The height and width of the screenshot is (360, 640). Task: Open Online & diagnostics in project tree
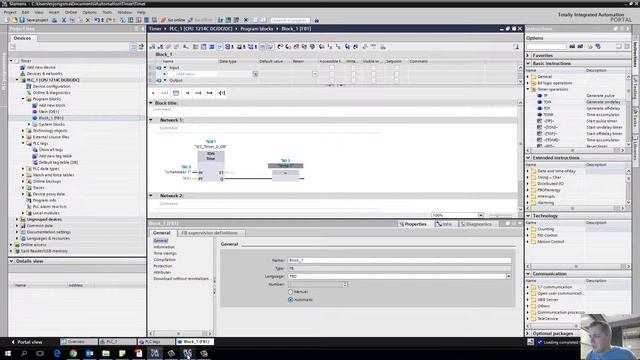51,93
